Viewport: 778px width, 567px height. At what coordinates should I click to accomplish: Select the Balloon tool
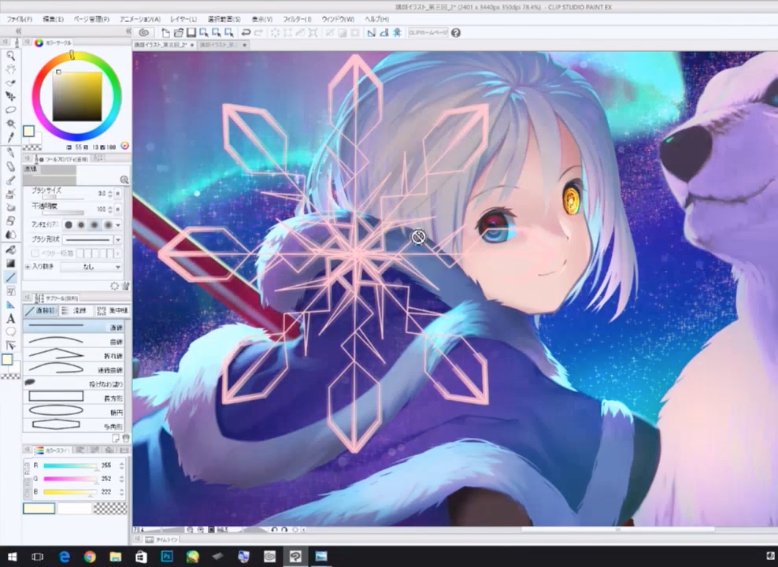click(x=10, y=332)
